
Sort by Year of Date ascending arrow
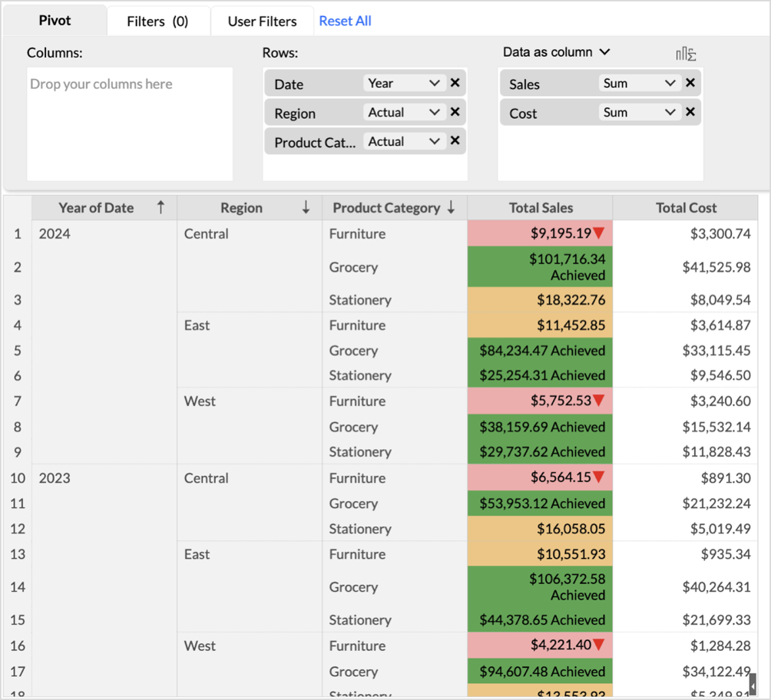pyautogui.click(x=160, y=207)
